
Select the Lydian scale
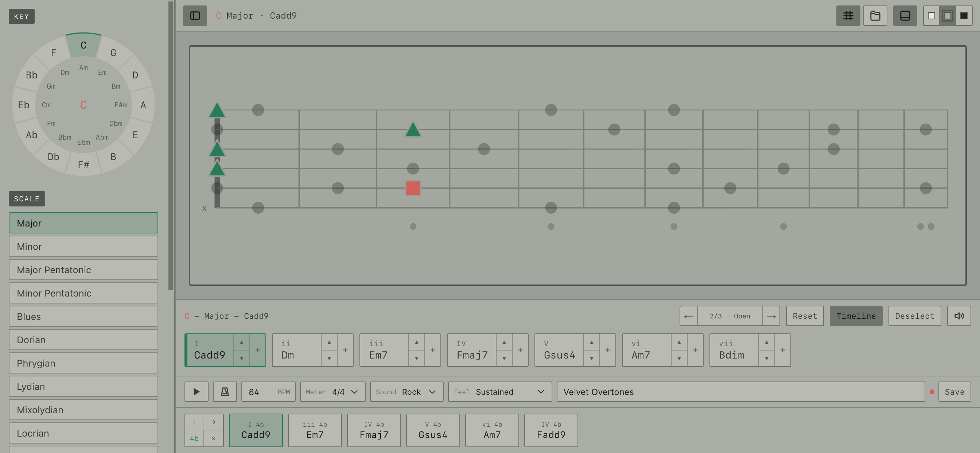[83, 386]
